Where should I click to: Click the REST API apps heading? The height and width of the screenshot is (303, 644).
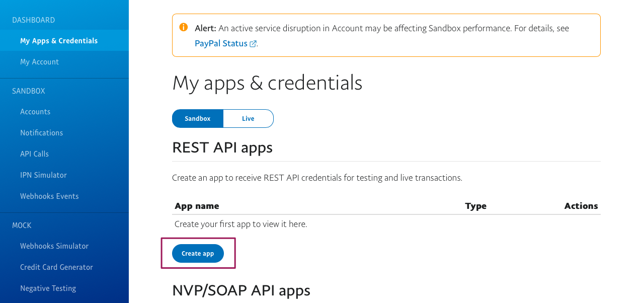(x=222, y=147)
